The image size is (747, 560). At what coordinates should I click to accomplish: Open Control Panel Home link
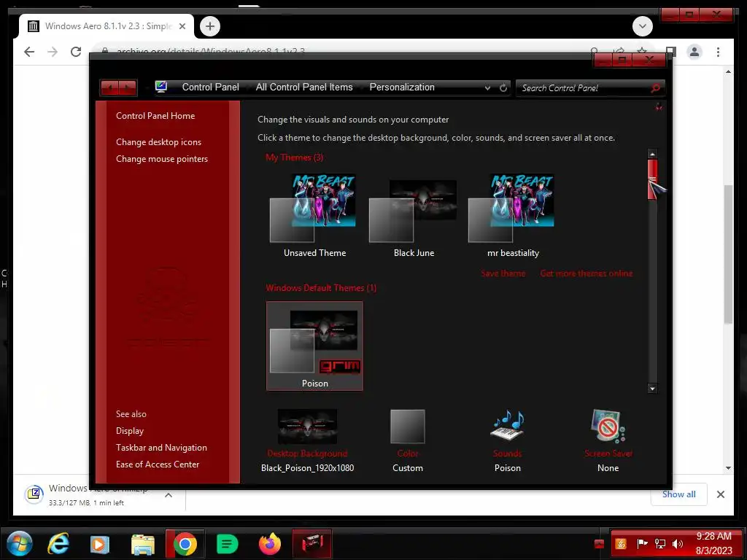pos(155,116)
